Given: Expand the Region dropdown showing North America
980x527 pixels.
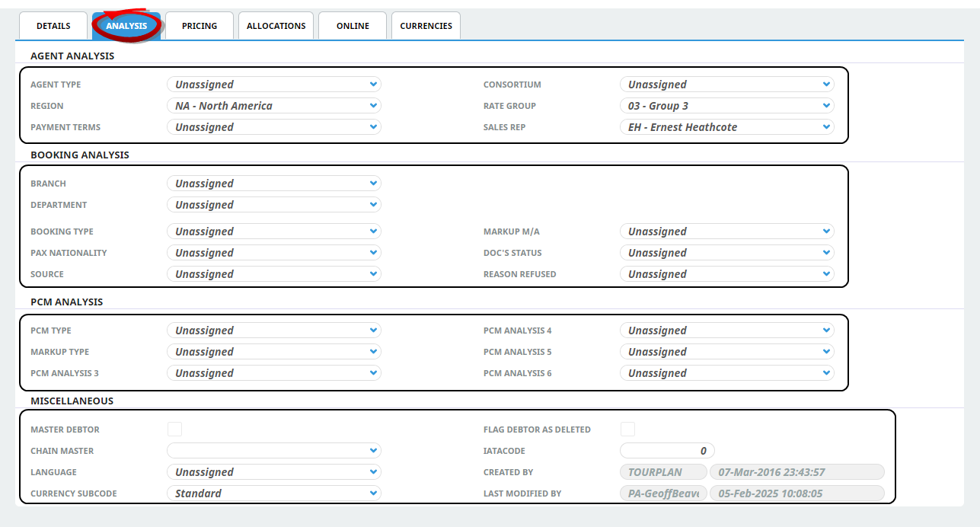Looking at the screenshot, I should pos(274,105).
